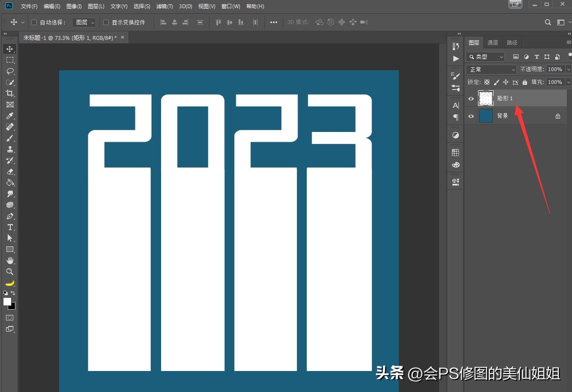Select the History Brush tool
Image resolution: width=572 pixels, height=392 pixels.
point(10,160)
